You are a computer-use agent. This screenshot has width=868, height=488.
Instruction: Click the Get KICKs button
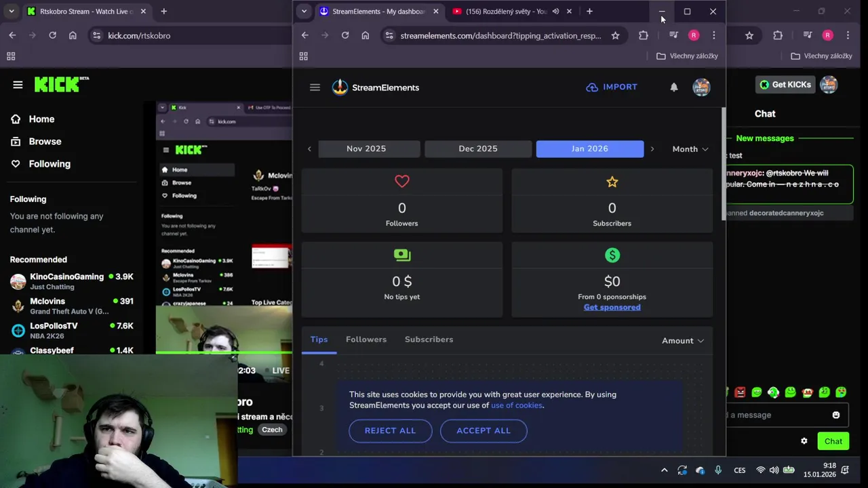(785, 85)
